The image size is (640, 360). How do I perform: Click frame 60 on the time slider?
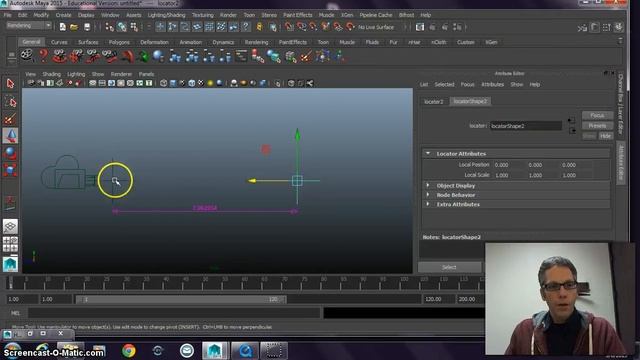click(245, 283)
